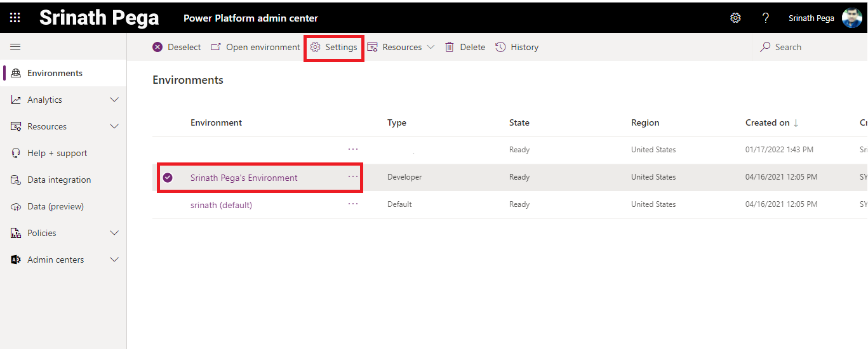Go to Data integration in sidebar
Viewport: 868px width, 349px height.
point(58,180)
